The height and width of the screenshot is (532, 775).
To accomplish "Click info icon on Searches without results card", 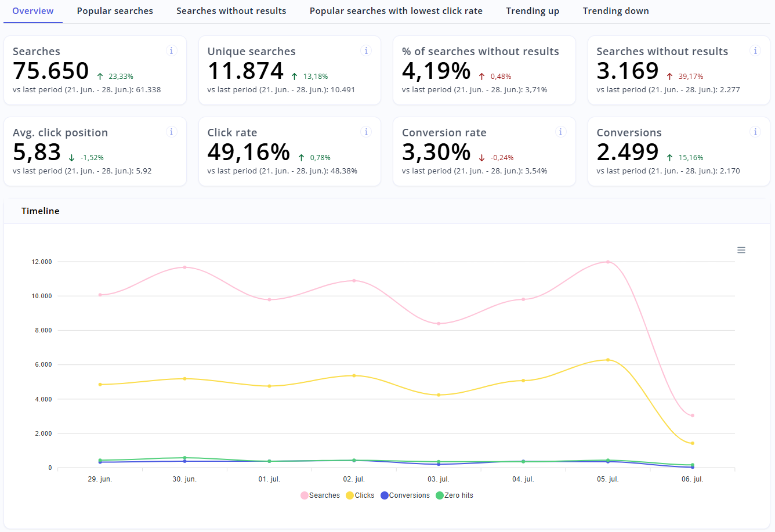I will click(755, 50).
